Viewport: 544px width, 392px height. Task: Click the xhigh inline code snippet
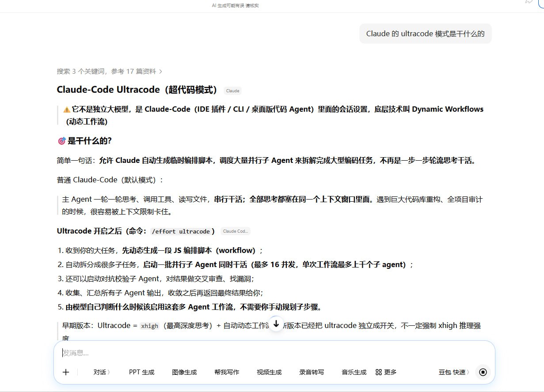coord(149,326)
